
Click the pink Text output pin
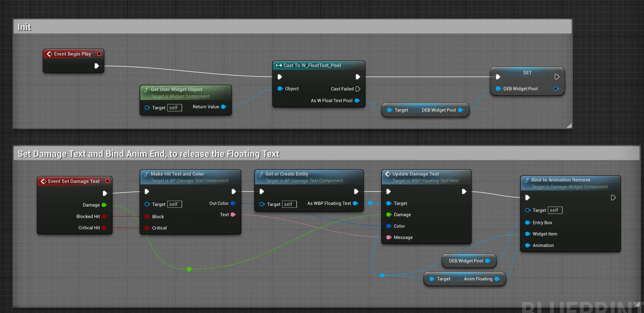click(x=233, y=215)
